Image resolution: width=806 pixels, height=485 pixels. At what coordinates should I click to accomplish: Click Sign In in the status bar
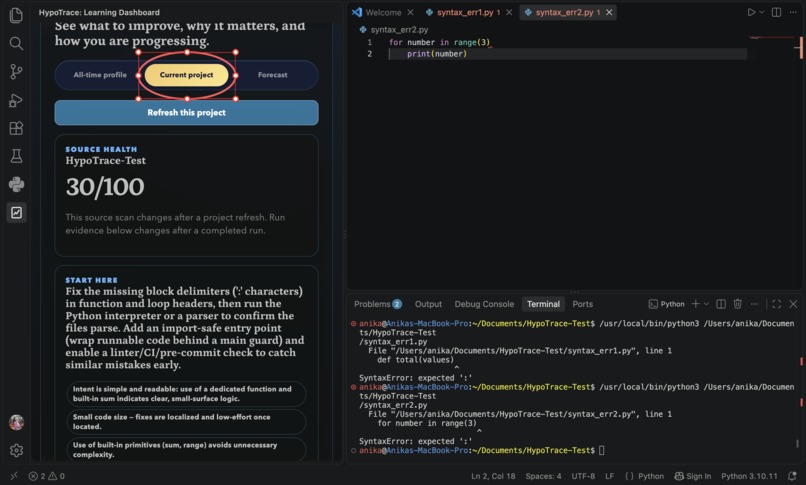click(x=692, y=476)
